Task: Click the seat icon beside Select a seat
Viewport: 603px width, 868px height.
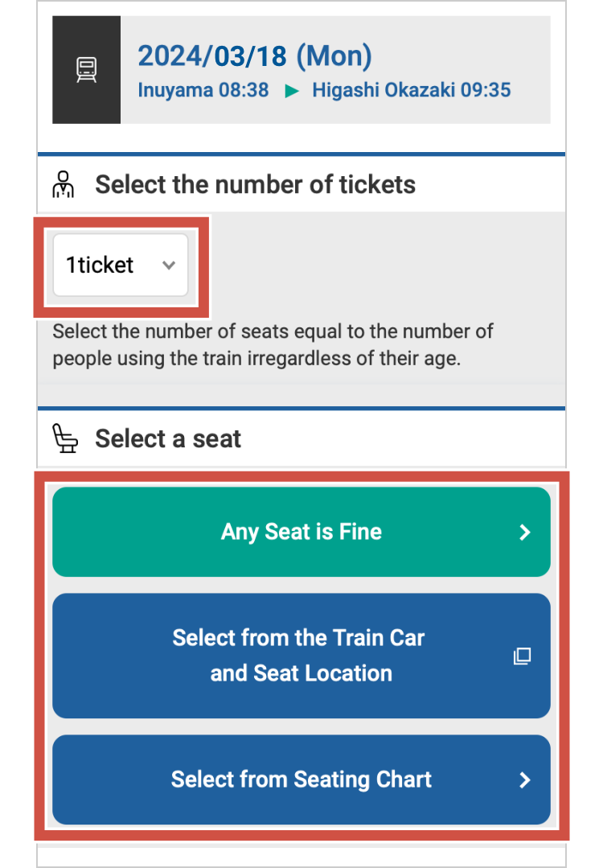Action: [64, 439]
